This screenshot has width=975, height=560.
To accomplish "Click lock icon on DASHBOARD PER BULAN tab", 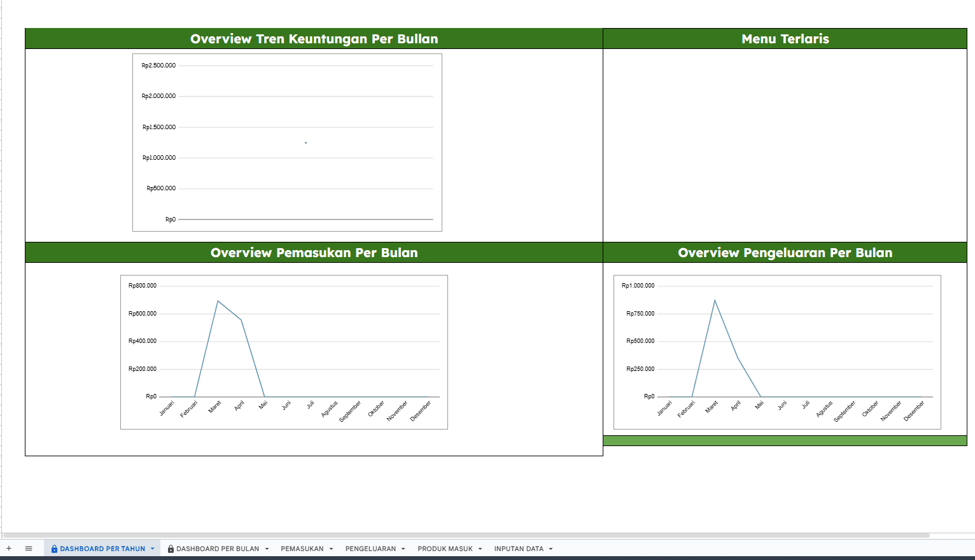I will point(171,549).
